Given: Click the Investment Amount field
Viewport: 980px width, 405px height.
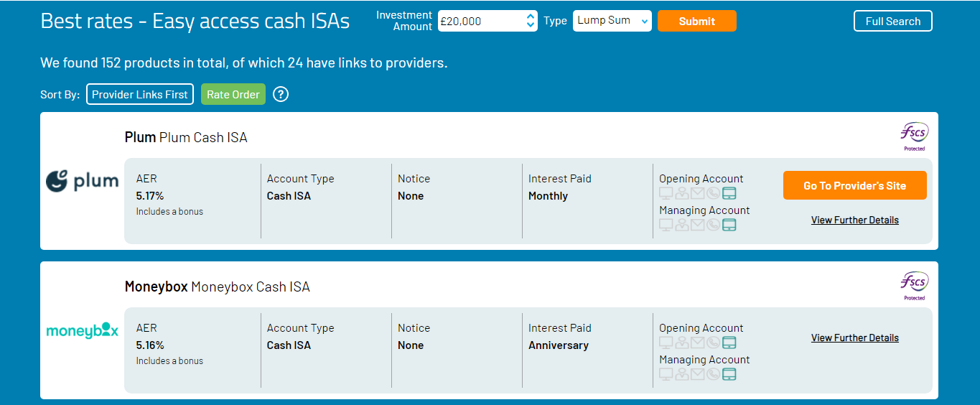Looking at the screenshot, I should point(487,21).
